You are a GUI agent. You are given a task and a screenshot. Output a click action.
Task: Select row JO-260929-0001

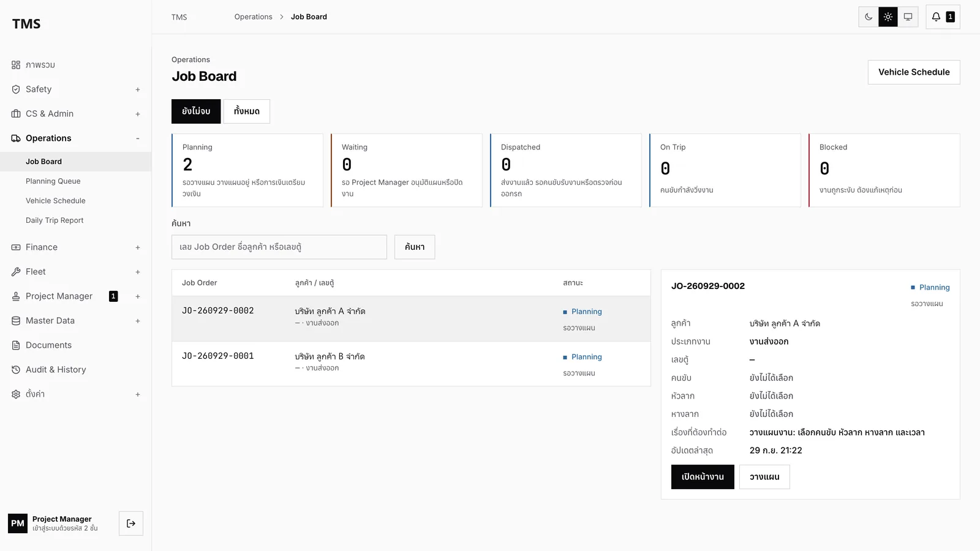coord(411,364)
